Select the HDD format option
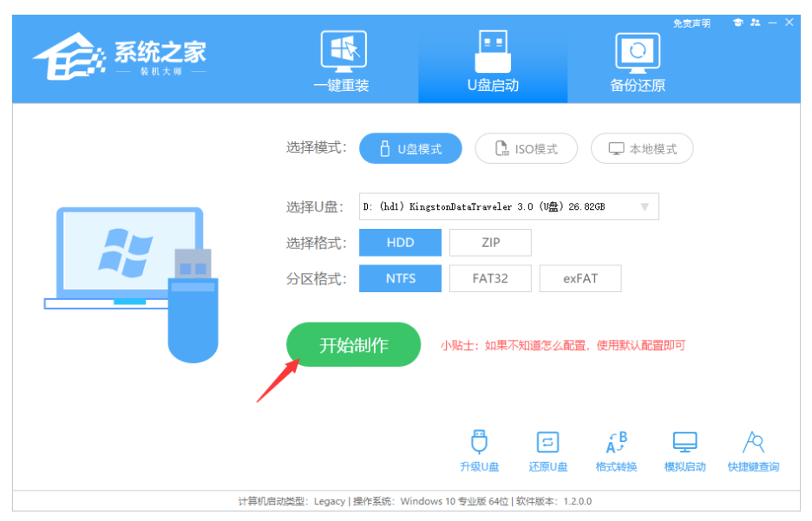The height and width of the screenshot is (521, 812). point(400,243)
